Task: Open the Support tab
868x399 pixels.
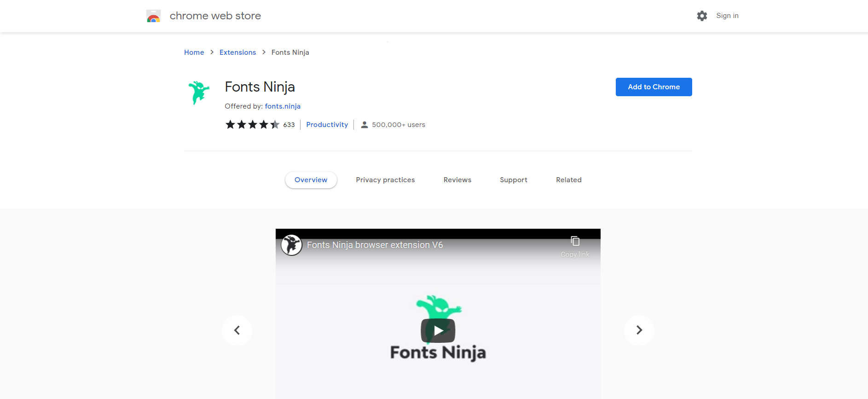Action: (x=514, y=180)
